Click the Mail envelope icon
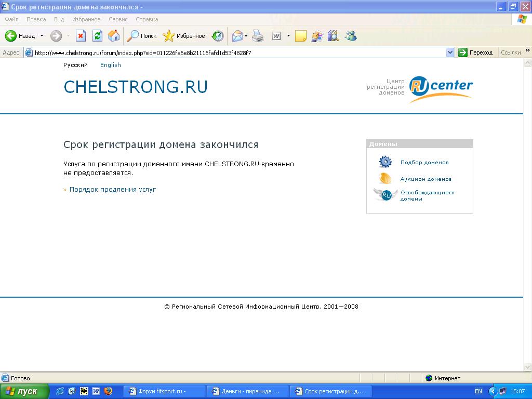This screenshot has height=399, width=532. coord(237,36)
